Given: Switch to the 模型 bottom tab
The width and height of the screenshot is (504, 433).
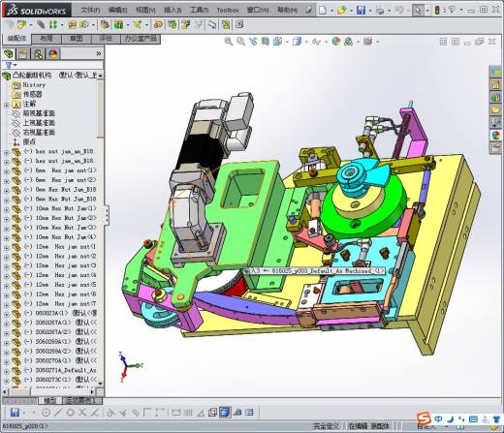Looking at the screenshot, I should click(x=50, y=401).
